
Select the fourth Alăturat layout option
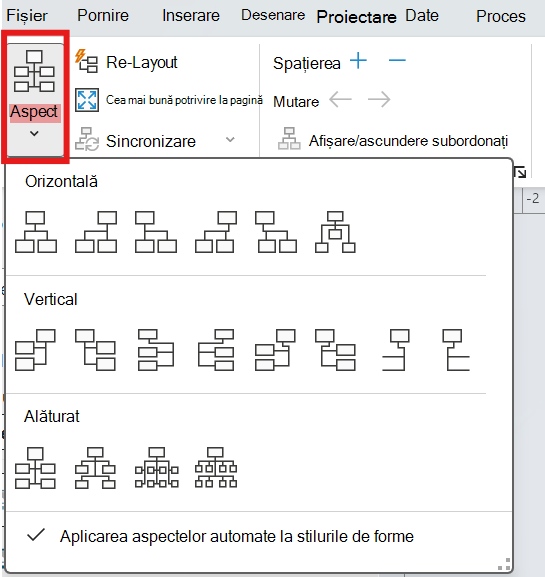[x=216, y=468]
